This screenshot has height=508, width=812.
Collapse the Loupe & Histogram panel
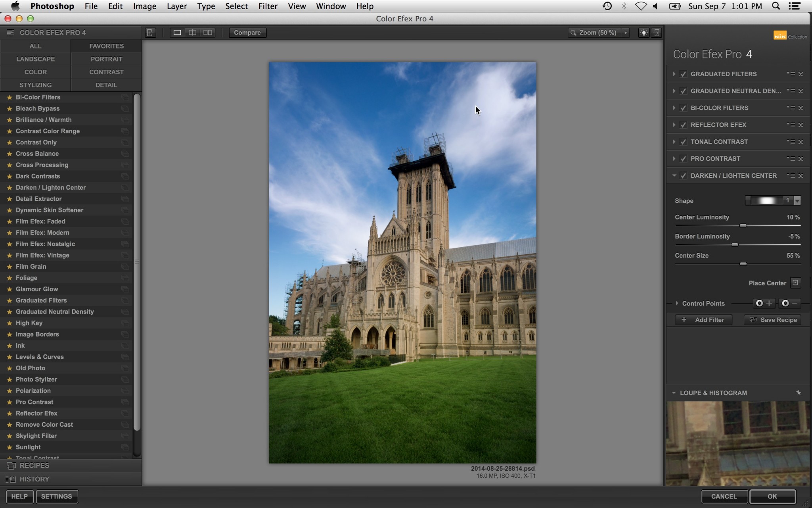[x=674, y=393]
